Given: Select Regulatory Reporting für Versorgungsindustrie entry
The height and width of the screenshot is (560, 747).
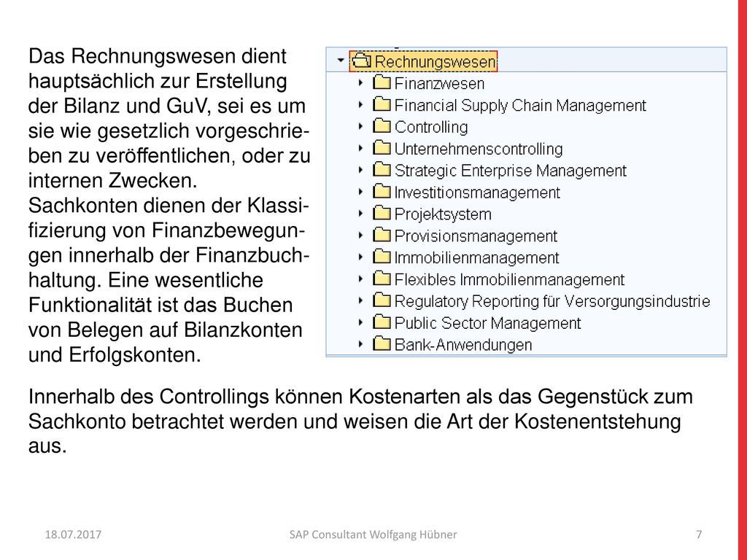Looking at the screenshot, I should 552,301.
